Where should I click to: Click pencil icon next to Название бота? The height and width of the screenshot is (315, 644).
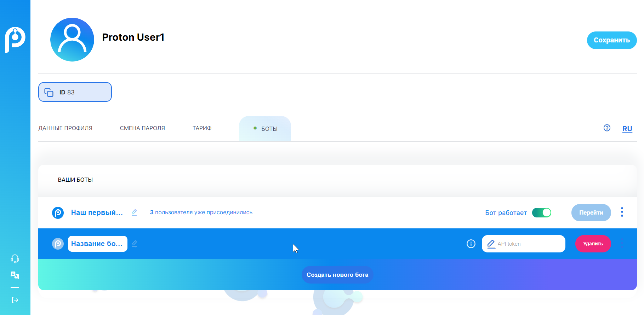(134, 244)
